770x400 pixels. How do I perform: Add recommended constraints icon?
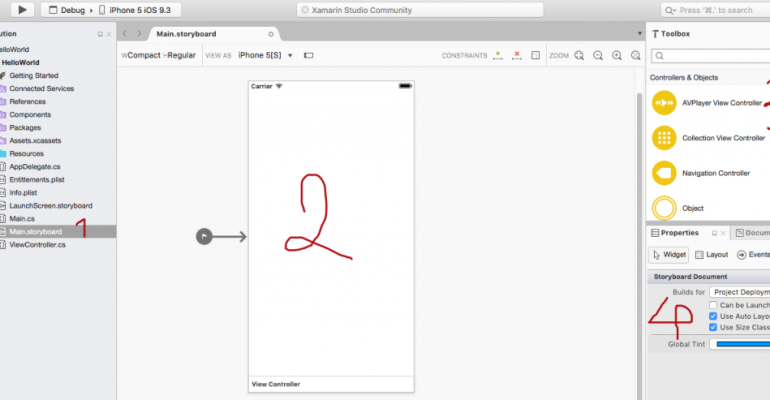tap(498, 55)
